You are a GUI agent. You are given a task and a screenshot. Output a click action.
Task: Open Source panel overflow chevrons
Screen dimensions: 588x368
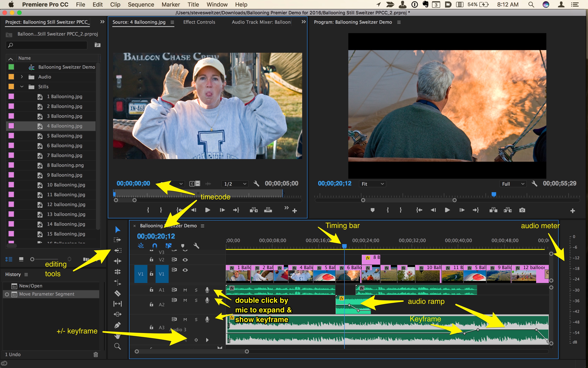(x=303, y=22)
